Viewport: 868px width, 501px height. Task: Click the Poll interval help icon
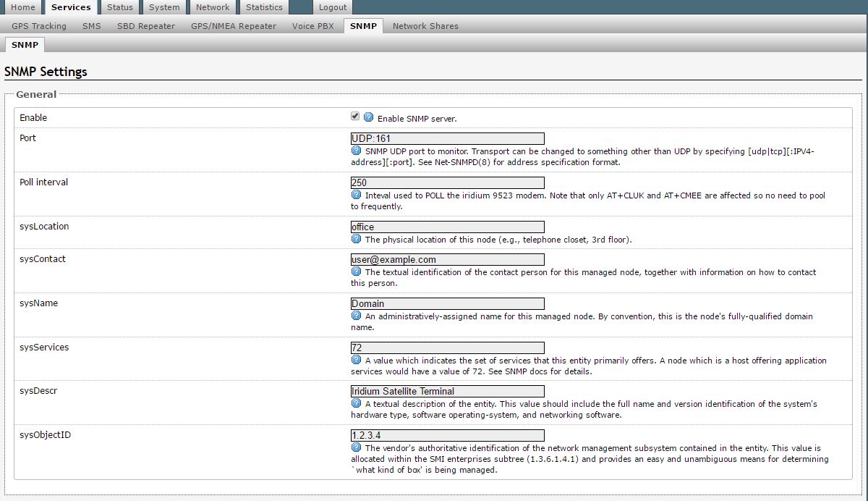coord(356,194)
